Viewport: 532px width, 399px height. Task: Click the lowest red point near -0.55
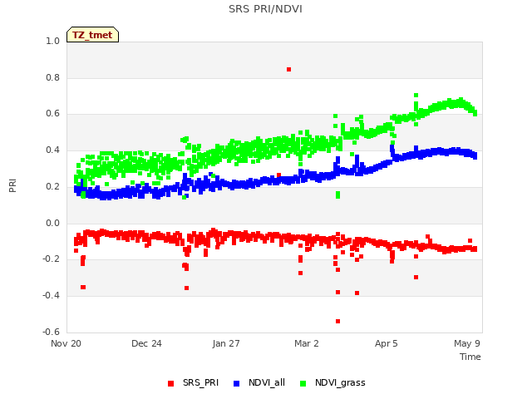coord(338,321)
